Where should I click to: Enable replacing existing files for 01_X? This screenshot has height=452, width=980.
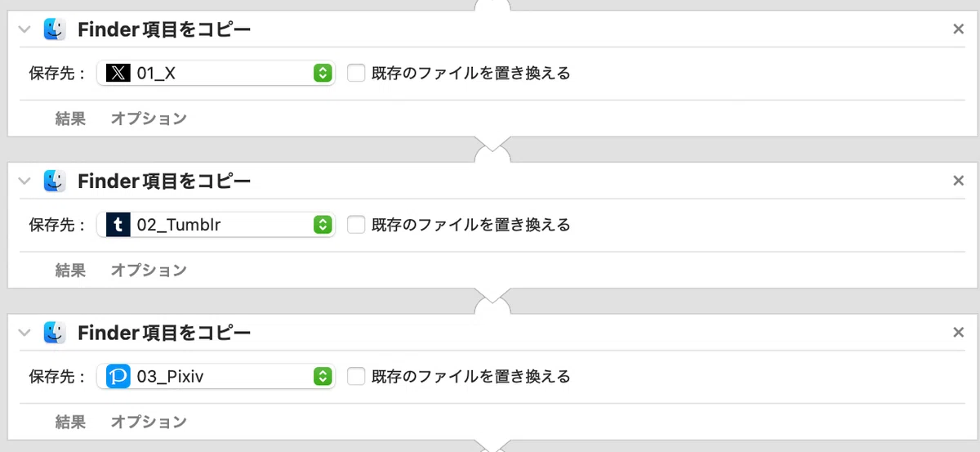pyautogui.click(x=355, y=73)
